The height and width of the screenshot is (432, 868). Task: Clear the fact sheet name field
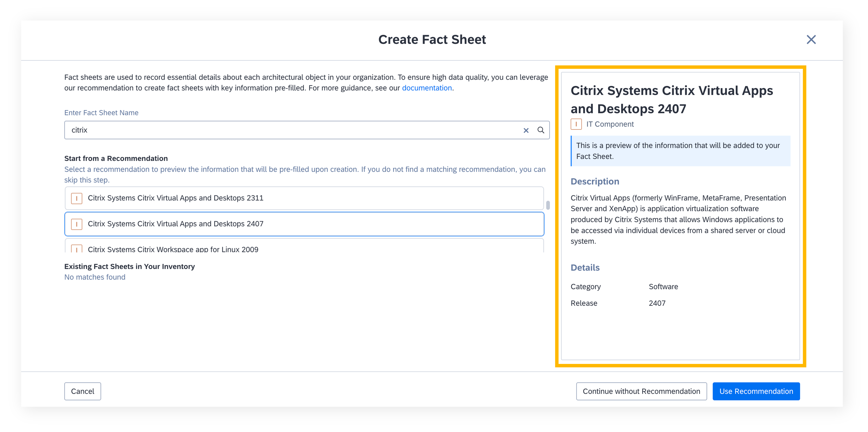526,130
